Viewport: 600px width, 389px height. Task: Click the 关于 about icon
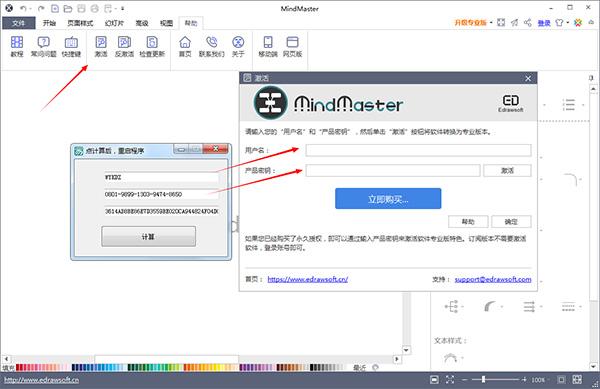click(x=238, y=46)
